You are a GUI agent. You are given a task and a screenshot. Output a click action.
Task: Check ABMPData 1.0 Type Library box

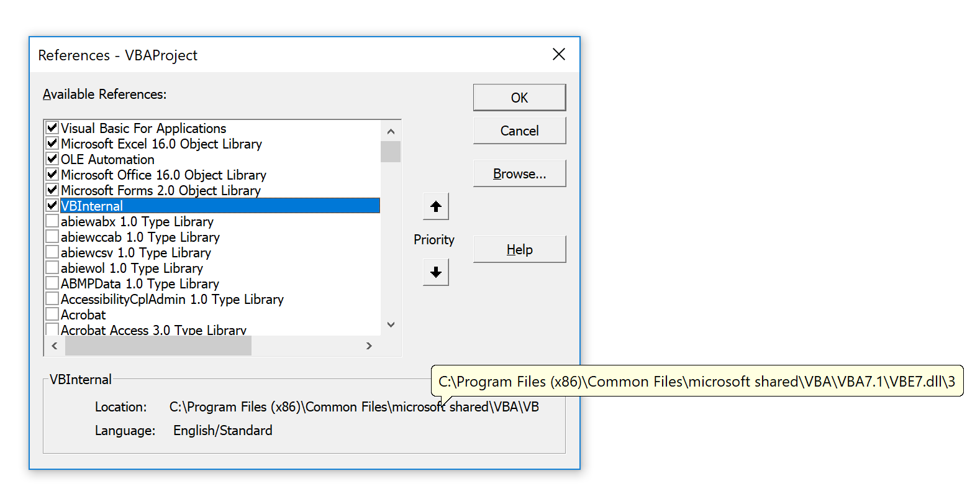click(52, 283)
